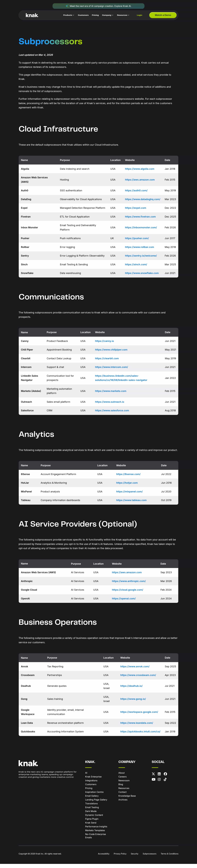This screenshot has height=868, width=197.
Task: Open Knak's X (Twitter) profile icon
Action: (x=153, y=774)
